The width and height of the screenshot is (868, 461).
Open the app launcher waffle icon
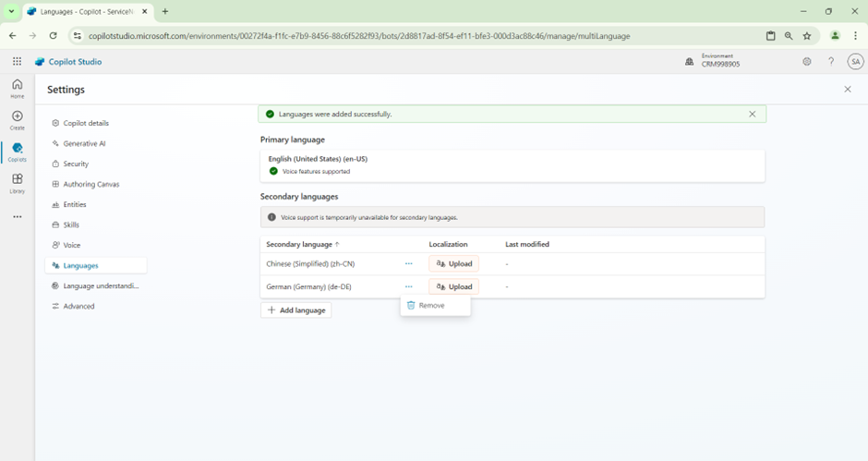17,62
